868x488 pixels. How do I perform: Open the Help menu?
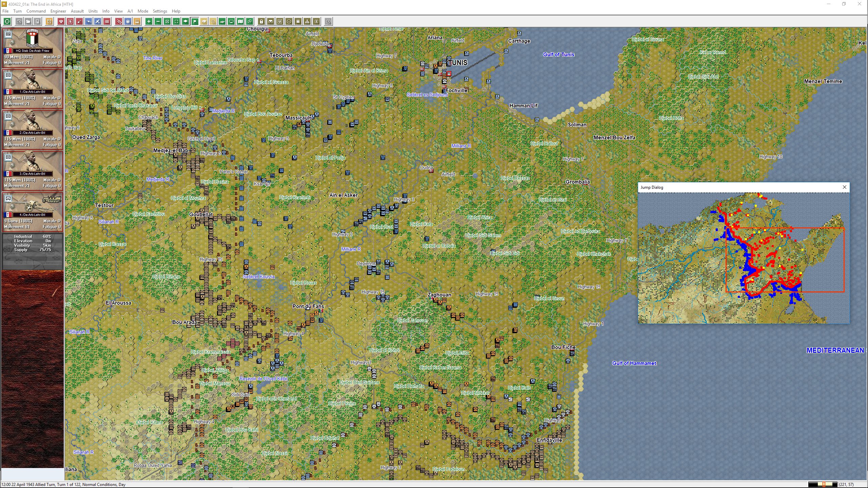(176, 11)
